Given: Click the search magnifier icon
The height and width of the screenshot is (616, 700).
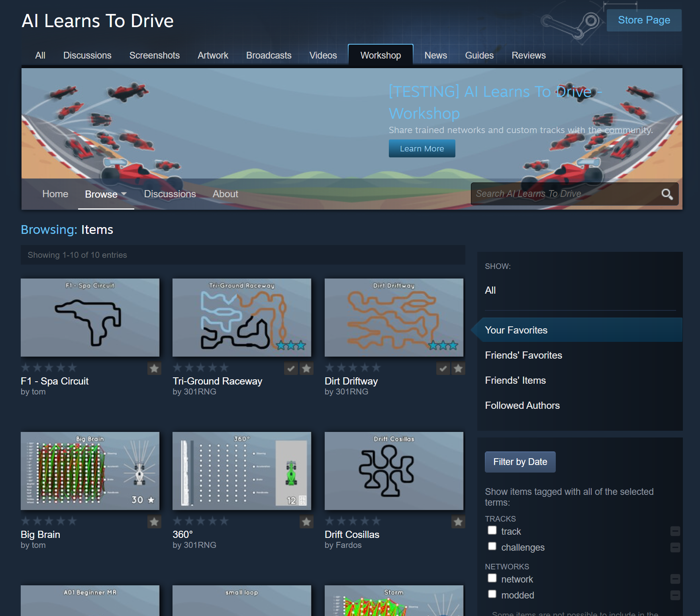Looking at the screenshot, I should click(667, 194).
